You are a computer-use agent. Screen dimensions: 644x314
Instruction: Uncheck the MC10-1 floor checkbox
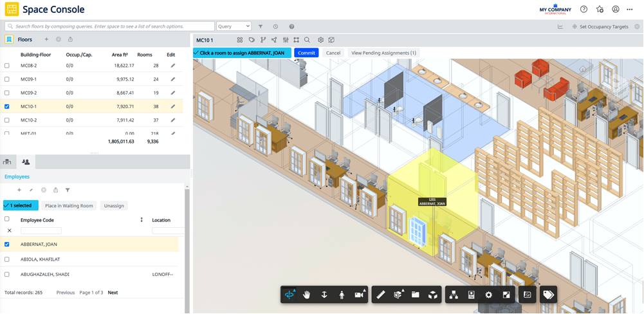[x=6, y=106]
